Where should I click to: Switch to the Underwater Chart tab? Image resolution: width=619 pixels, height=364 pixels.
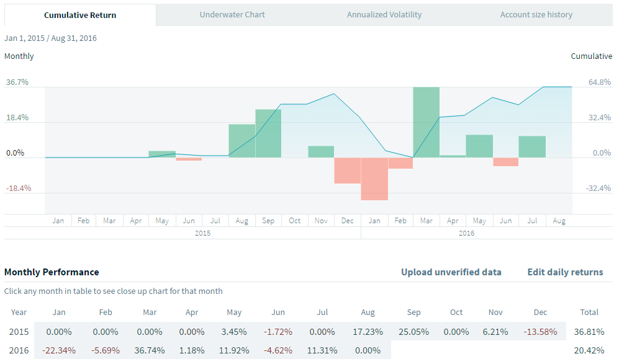pyautogui.click(x=232, y=14)
